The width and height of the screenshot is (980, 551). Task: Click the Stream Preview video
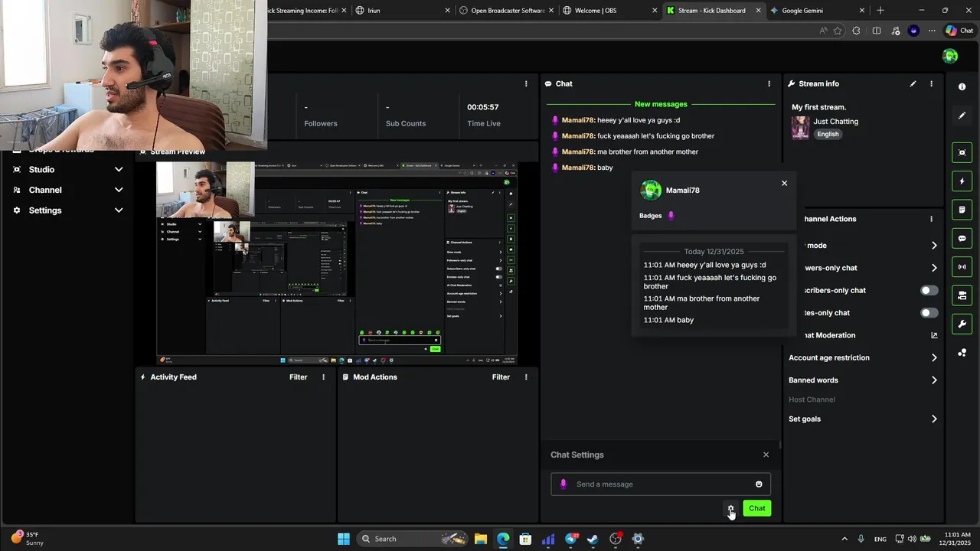coord(337,263)
